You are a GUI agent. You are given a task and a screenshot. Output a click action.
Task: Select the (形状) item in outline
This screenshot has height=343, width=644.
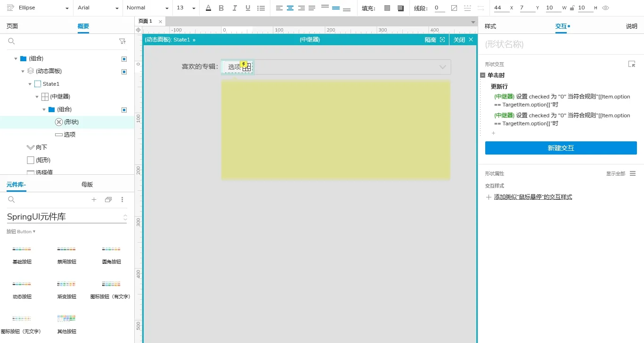coord(67,122)
